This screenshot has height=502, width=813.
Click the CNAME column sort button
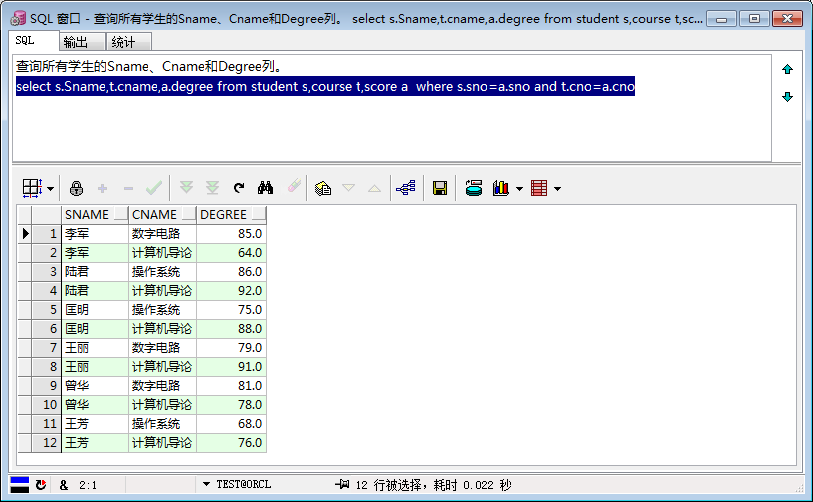coord(189,214)
